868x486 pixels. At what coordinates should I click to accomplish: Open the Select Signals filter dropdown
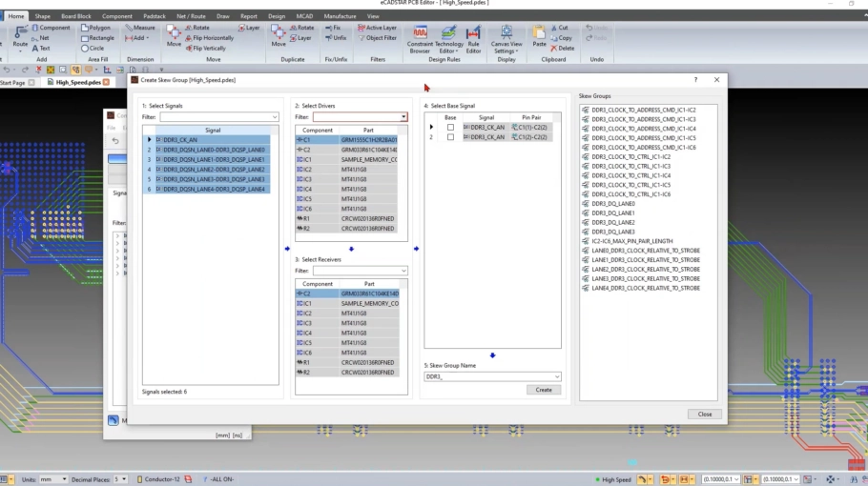click(x=275, y=117)
